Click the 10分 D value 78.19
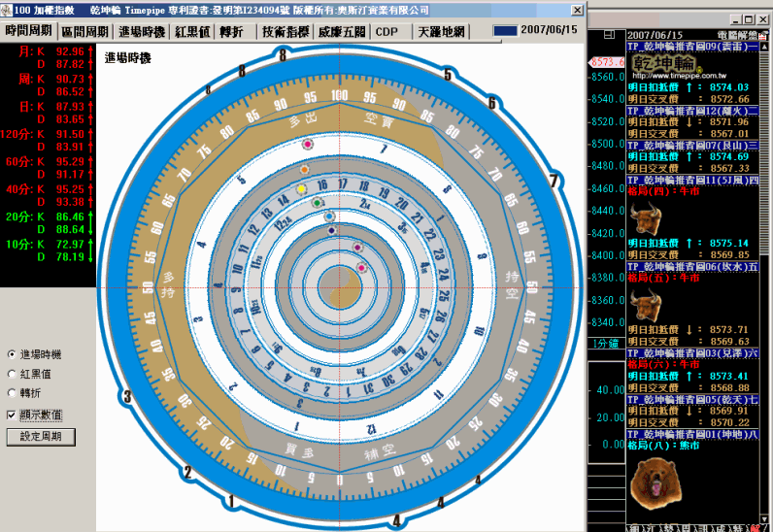Image resolution: width=773 pixels, height=532 pixels. tap(70, 256)
